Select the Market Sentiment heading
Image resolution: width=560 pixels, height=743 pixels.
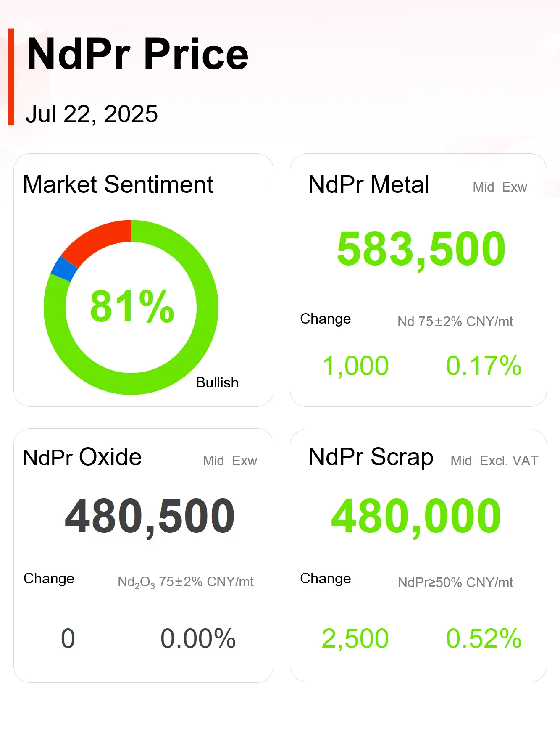(x=118, y=184)
